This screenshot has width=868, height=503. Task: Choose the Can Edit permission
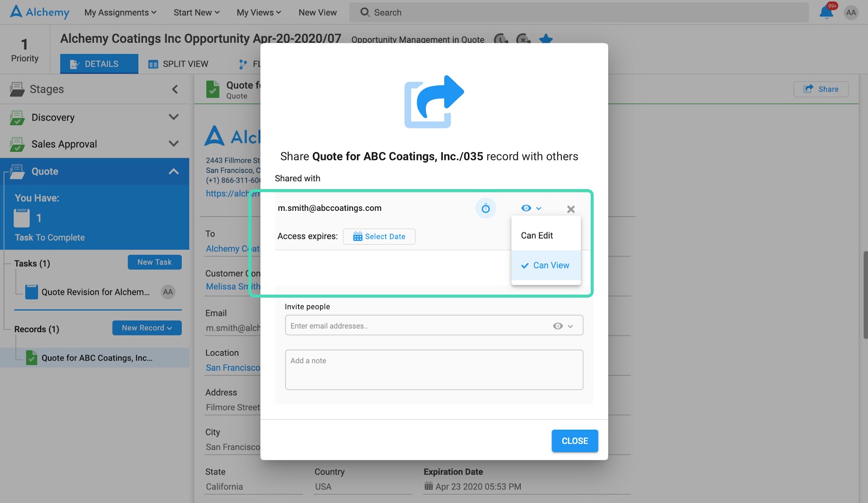pyautogui.click(x=546, y=235)
